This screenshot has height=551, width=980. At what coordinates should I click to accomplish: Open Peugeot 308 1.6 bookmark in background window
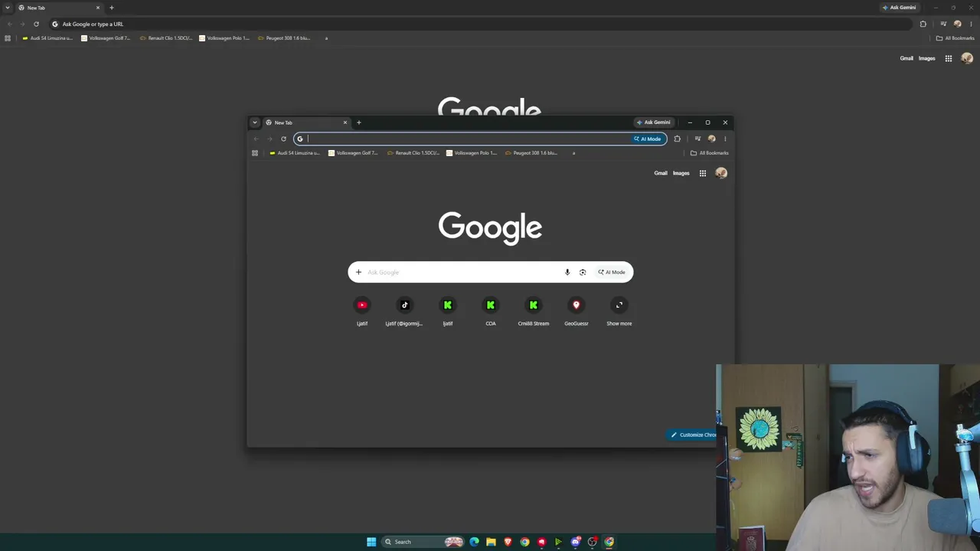[x=284, y=38]
